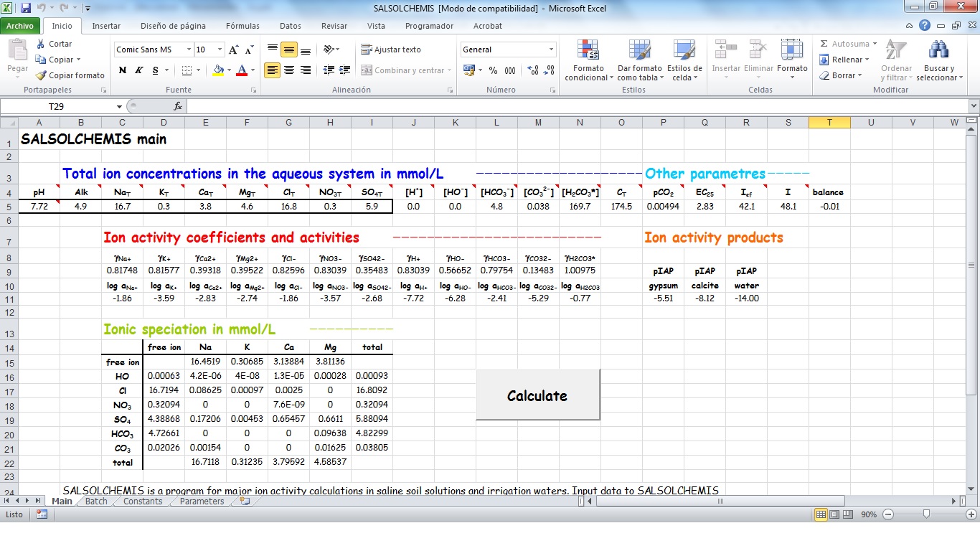Apply the yellow fill color bucket
The image size is (980, 551).
218,70
